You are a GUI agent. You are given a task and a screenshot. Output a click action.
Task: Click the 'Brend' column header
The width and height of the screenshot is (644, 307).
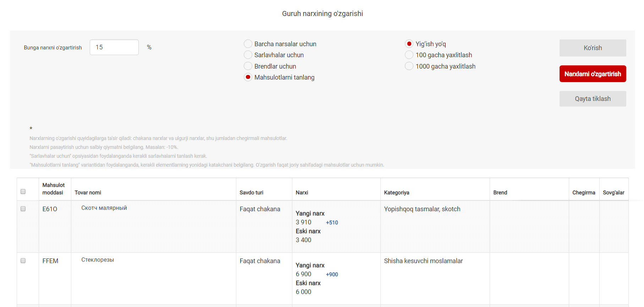500,193
